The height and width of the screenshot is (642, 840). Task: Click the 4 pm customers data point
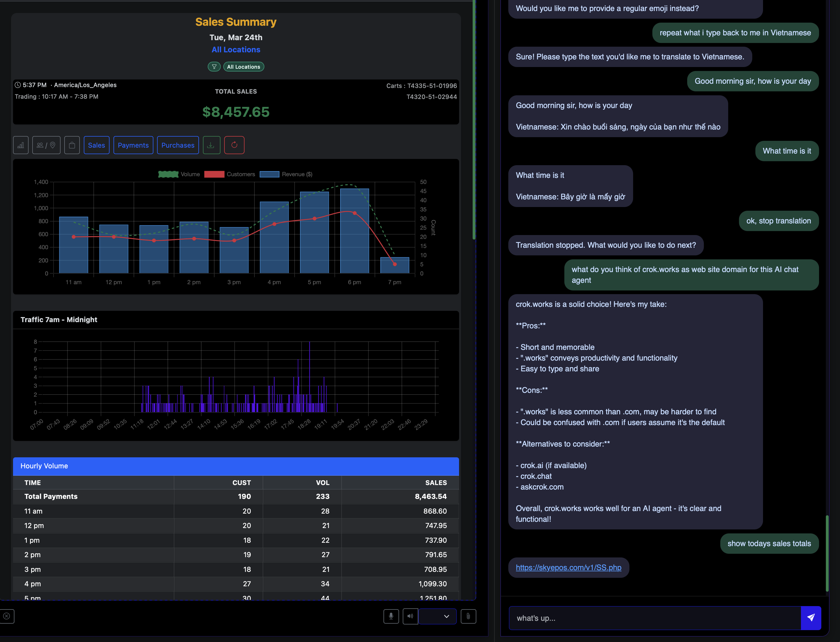(x=274, y=224)
